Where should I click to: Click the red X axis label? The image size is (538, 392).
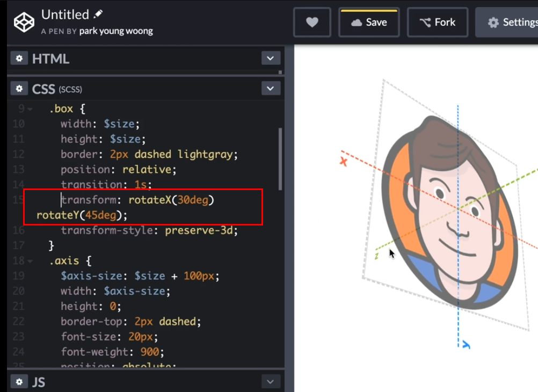tap(344, 161)
